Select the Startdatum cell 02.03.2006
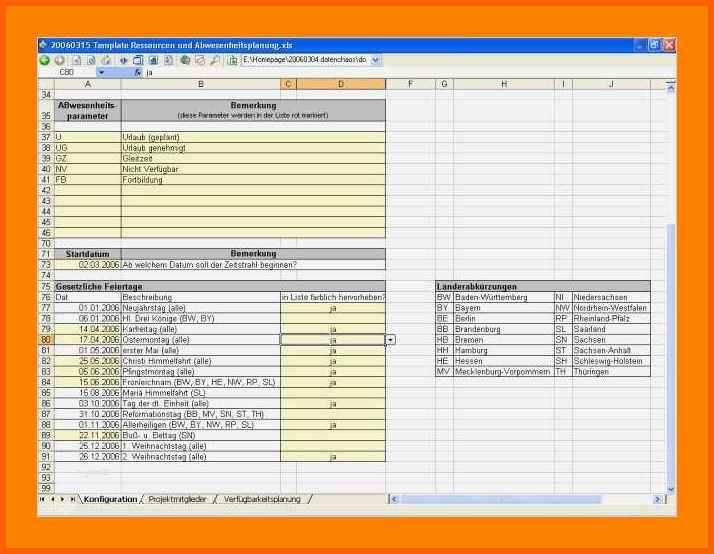The image size is (714, 554). point(87,265)
